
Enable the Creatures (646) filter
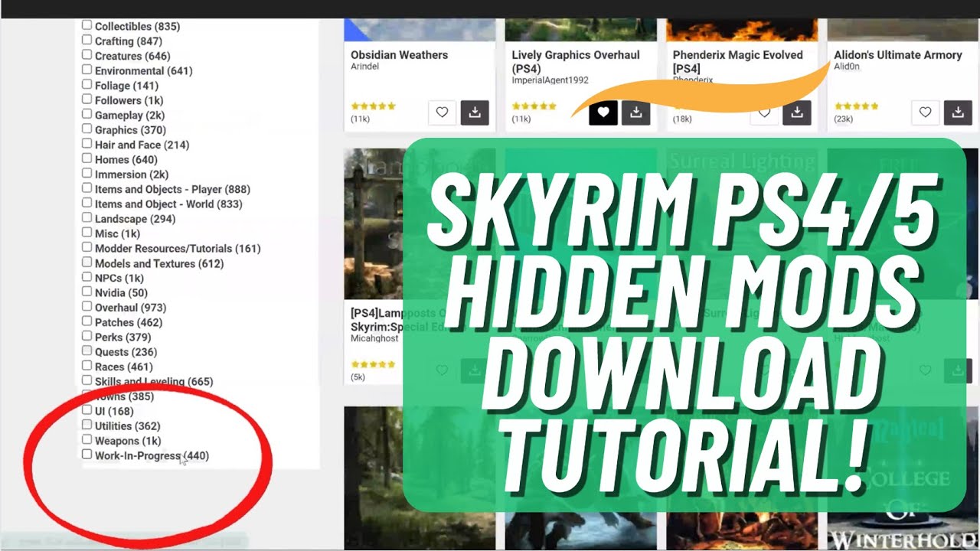(87, 55)
